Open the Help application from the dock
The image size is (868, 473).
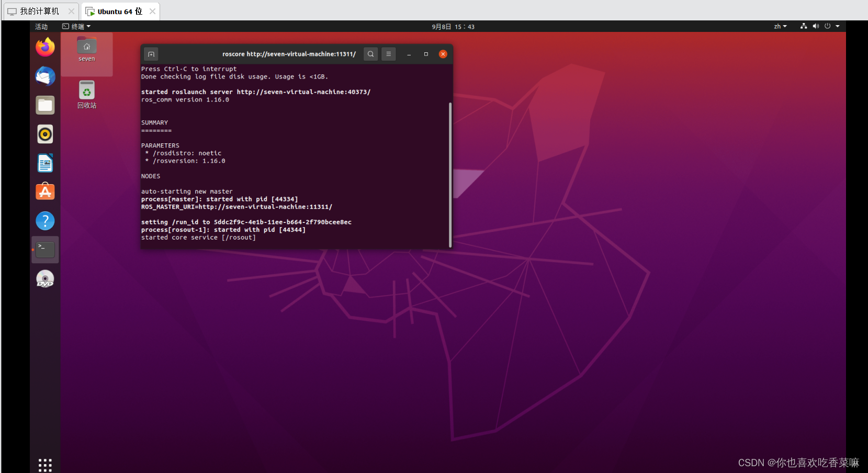[45, 221]
